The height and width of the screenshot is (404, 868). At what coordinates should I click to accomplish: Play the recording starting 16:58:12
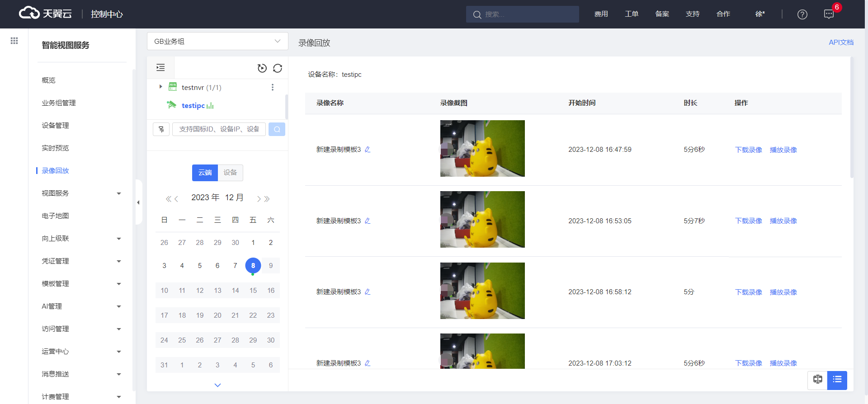(783, 292)
